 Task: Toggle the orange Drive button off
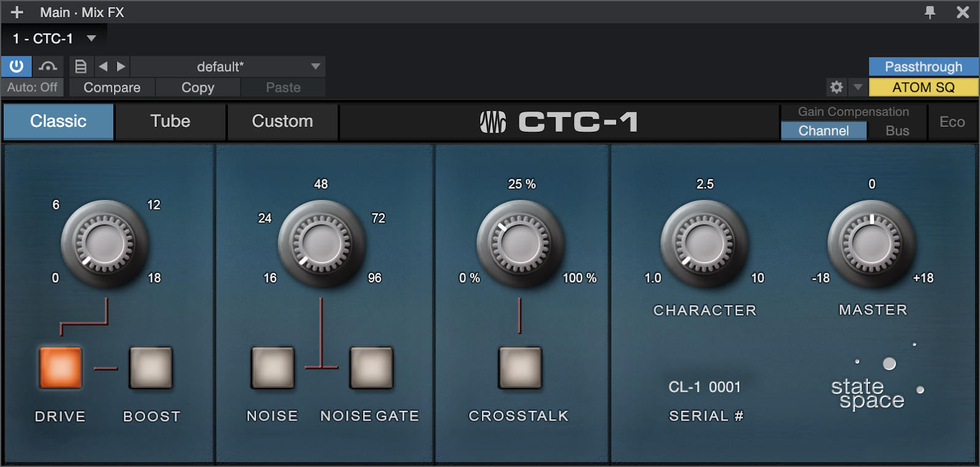[61, 368]
